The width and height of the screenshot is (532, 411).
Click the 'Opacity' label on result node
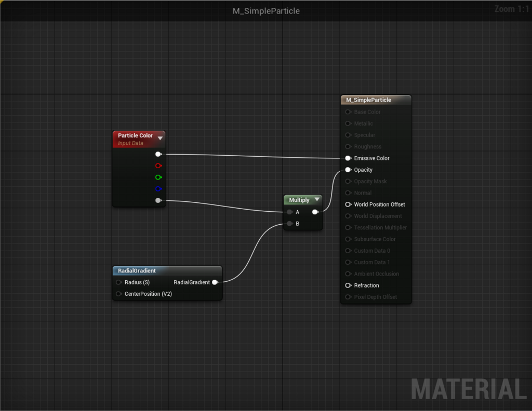coord(363,170)
